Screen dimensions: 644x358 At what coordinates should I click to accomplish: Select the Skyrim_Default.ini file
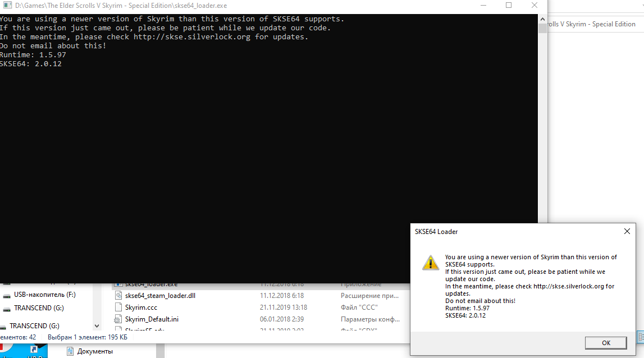click(152, 319)
